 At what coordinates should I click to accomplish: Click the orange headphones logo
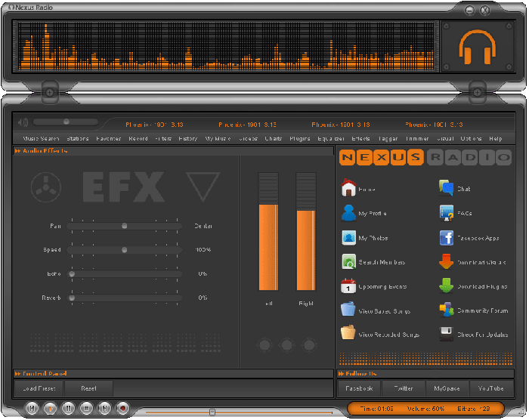point(477,47)
